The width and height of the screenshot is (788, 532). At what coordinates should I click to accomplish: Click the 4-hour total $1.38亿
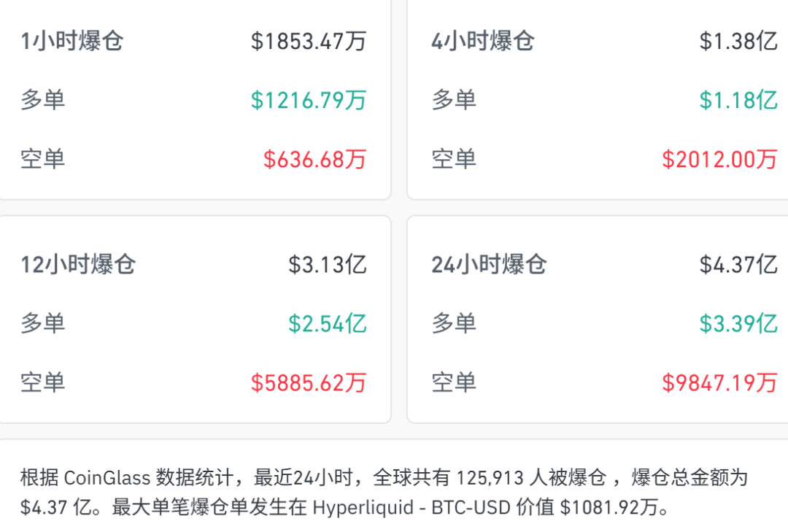[x=738, y=41]
